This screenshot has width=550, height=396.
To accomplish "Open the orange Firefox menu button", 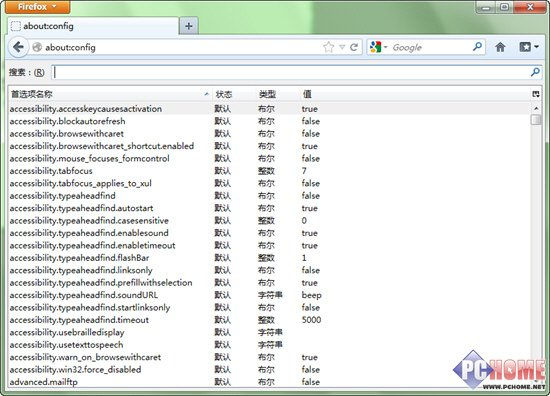I will pyautogui.click(x=38, y=7).
